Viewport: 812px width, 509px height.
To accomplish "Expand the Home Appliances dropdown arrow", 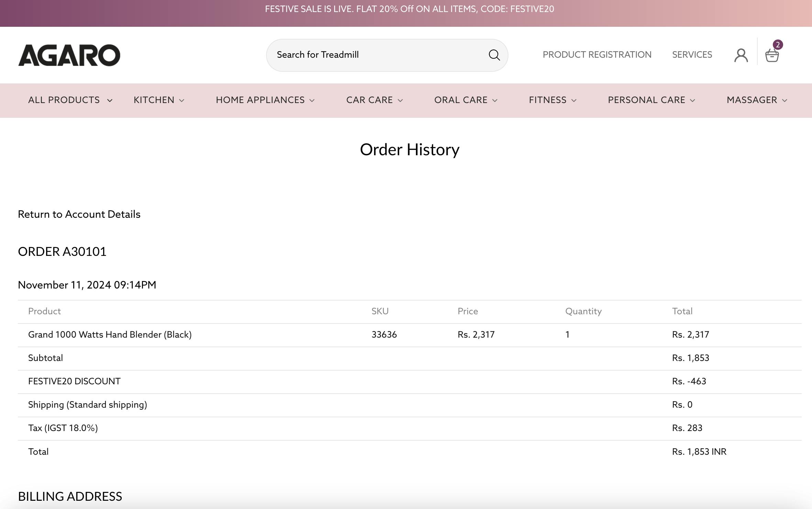I will tap(312, 100).
